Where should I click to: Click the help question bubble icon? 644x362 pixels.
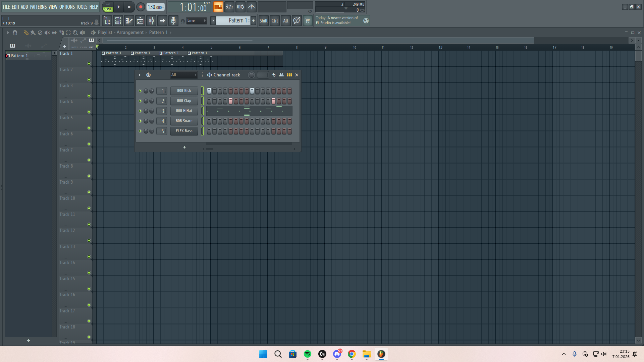coord(297,21)
